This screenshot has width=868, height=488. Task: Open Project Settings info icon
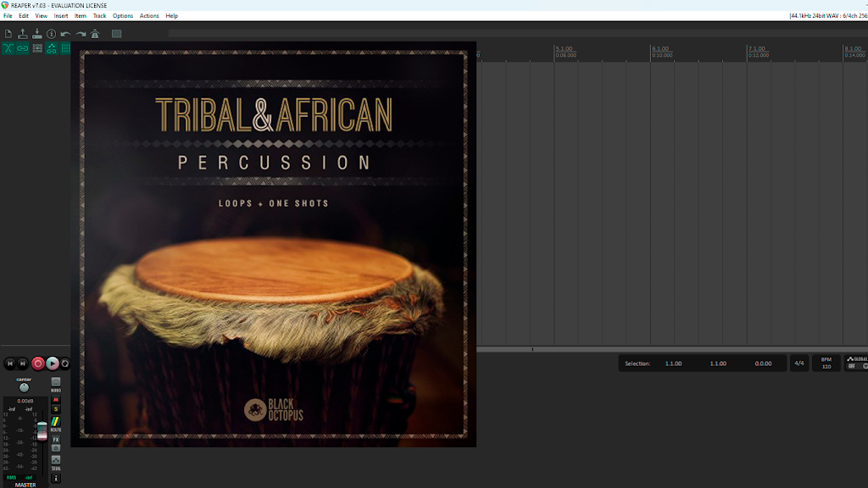click(x=51, y=34)
